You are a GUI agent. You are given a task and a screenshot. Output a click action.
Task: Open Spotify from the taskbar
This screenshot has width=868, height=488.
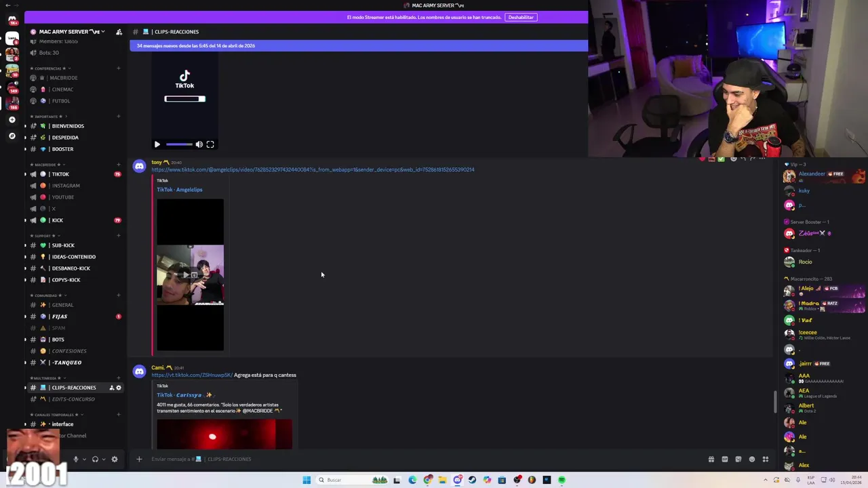point(561,480)
